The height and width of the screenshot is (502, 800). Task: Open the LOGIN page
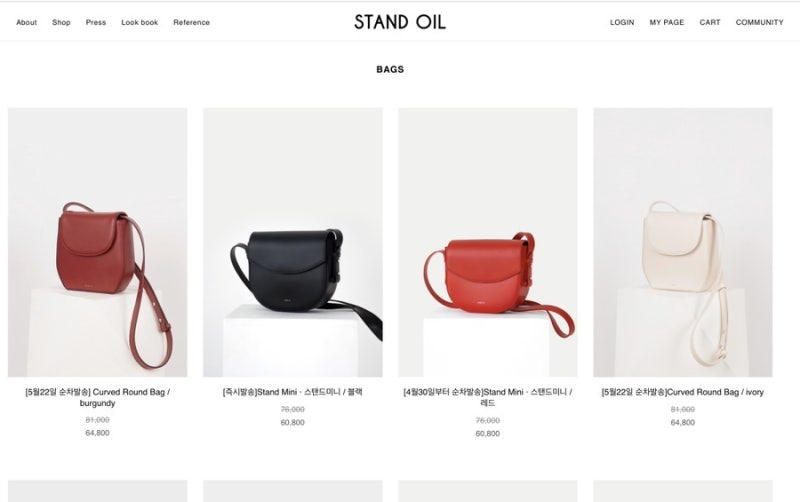click(622, 22)
